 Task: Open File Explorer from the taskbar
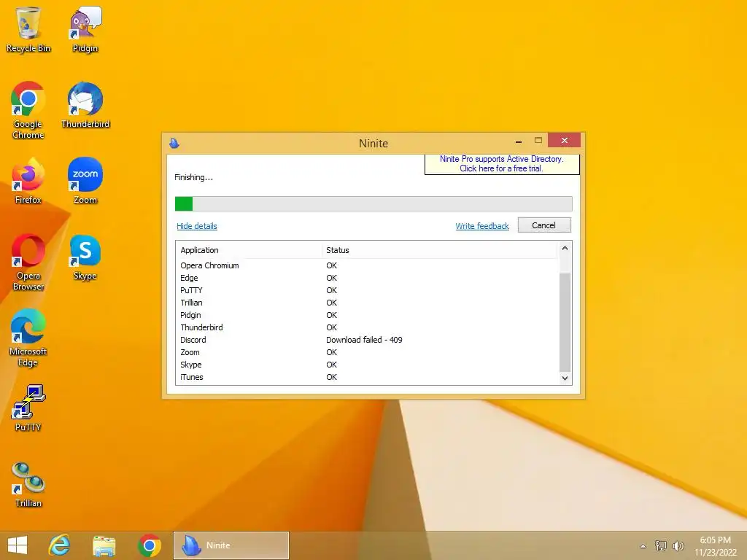pyautogui.click(x=104, y=545)
